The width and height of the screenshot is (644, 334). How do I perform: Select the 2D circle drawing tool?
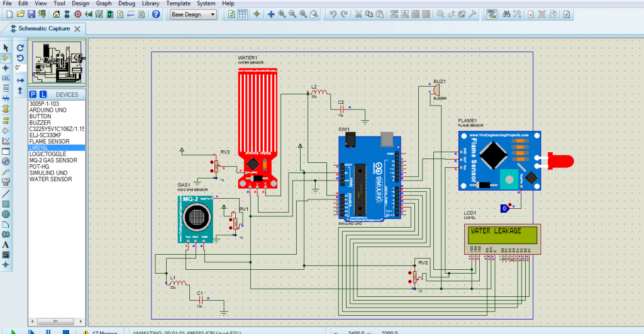(6, 214)
